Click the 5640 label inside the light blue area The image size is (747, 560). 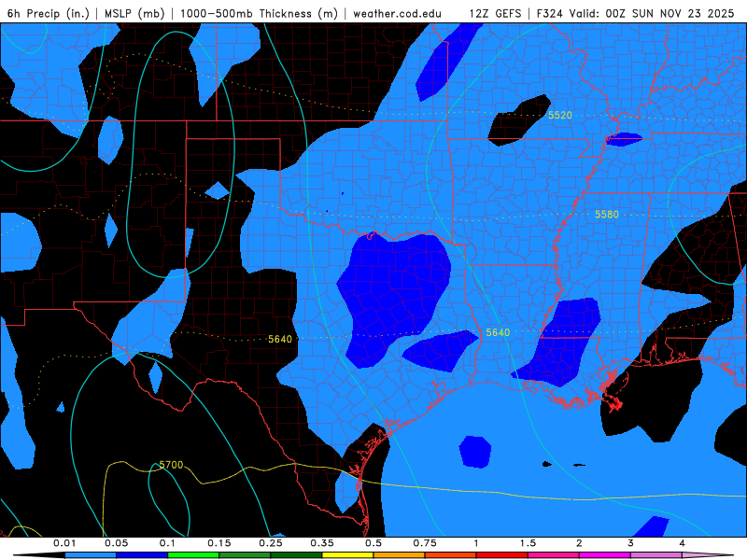pyautogui.click(x=498, y=332)
